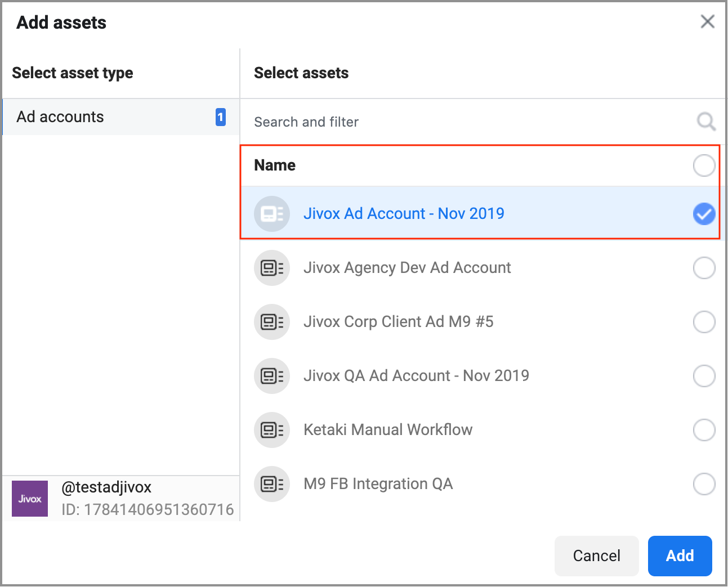Click the Jivox Ad Account - Nov 2019 icon
The height and width of the screenshot is (587, 728).
(272, 214)
